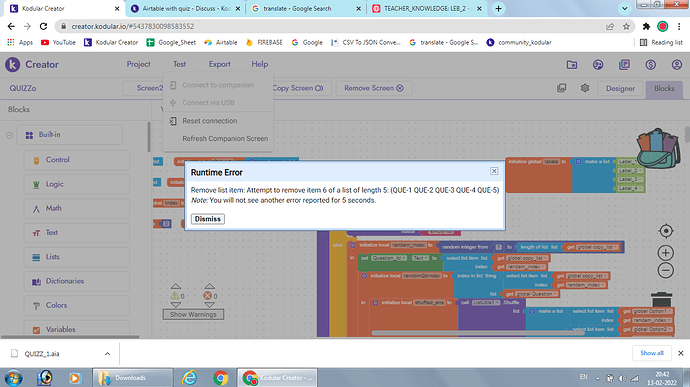Close the Runtime Error dialog with X
Image resolution: width=690 pixels, height=387 pixels.
coord(494,171)
